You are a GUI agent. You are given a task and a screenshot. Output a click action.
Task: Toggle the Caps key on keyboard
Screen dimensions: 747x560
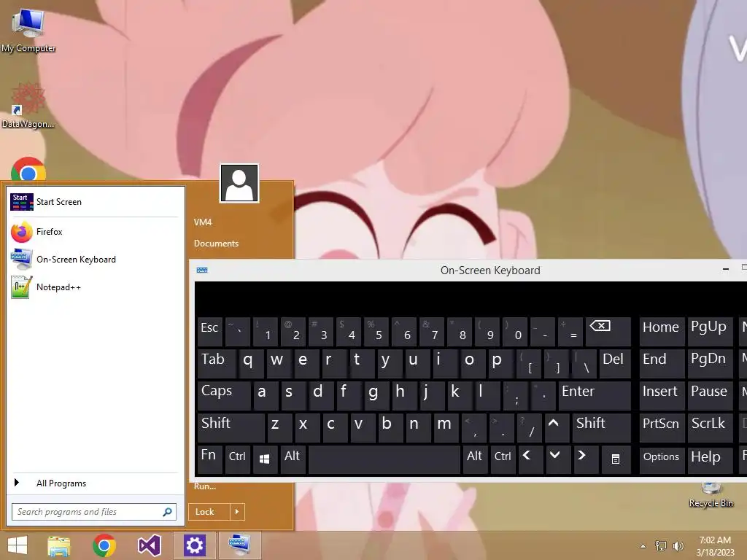(x=224, y=395)
